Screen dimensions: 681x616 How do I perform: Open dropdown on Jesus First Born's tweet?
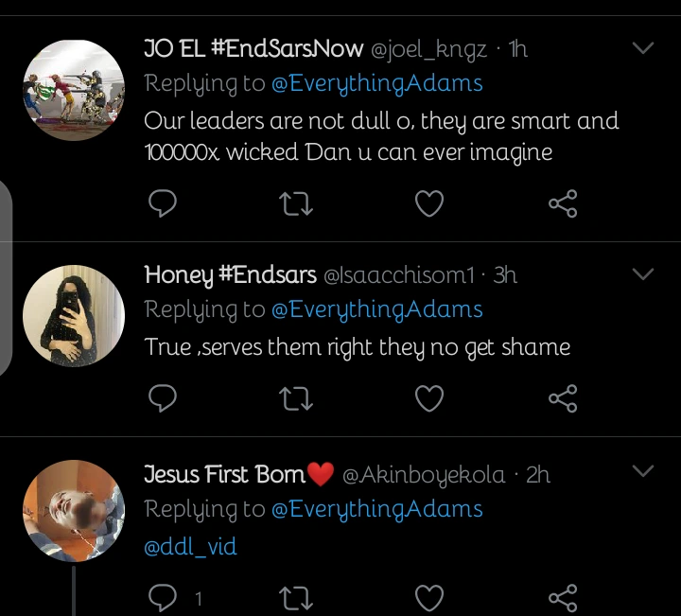point(642,471)
